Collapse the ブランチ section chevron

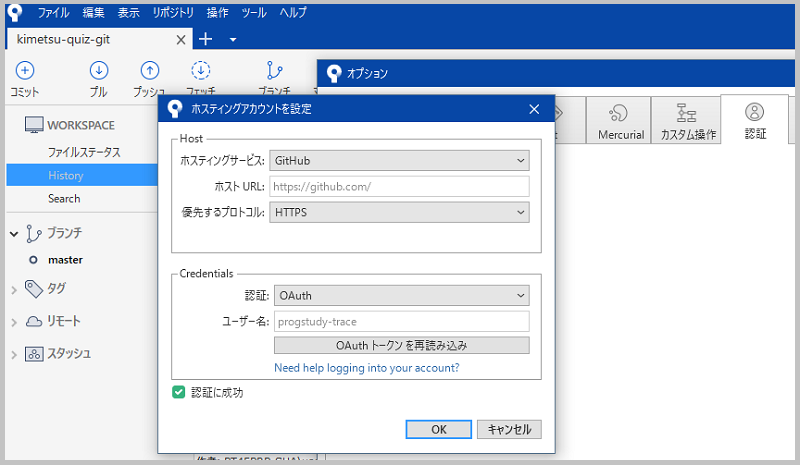14,234
